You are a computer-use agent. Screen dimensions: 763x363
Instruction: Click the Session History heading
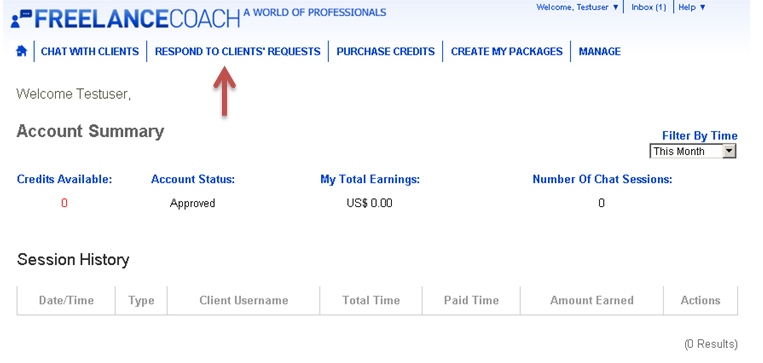click(73, 259)
